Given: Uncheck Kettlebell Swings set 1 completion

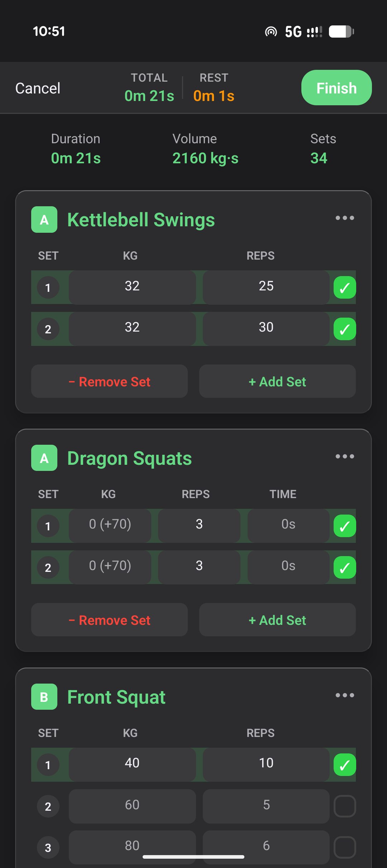Looking at the screenshot, I should (345, 287).
